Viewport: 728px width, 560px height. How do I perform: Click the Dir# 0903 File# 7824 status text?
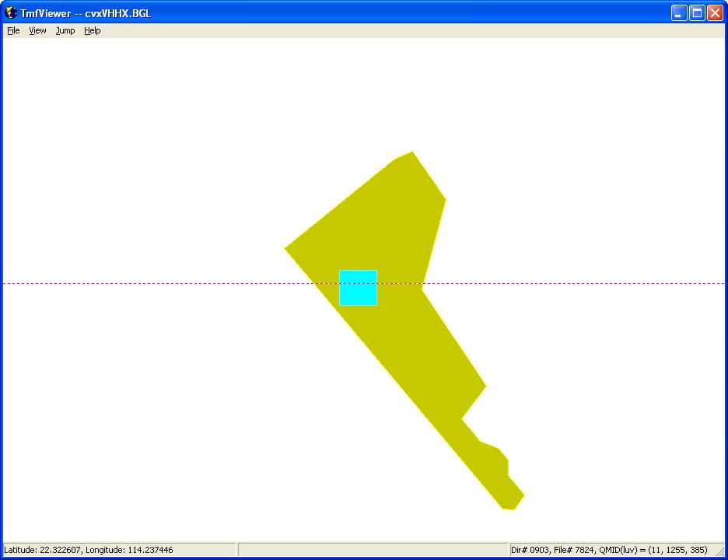click(609, 550)
